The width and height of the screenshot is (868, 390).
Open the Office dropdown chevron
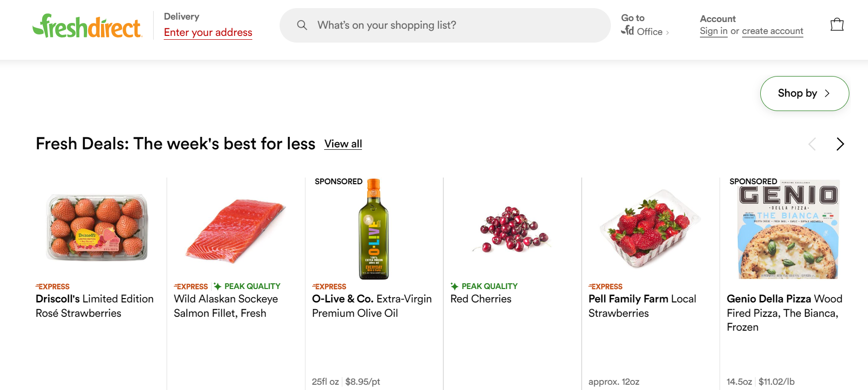pyautogui.click(x=667, y=32)
